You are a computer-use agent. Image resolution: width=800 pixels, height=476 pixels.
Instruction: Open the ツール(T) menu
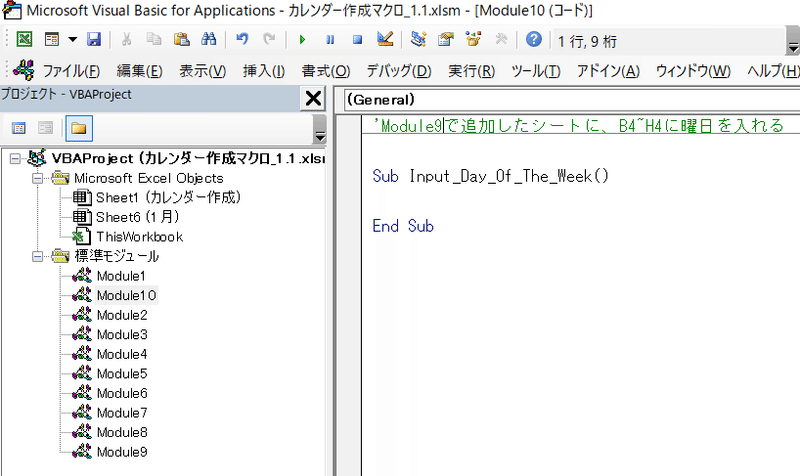(536, 71)
